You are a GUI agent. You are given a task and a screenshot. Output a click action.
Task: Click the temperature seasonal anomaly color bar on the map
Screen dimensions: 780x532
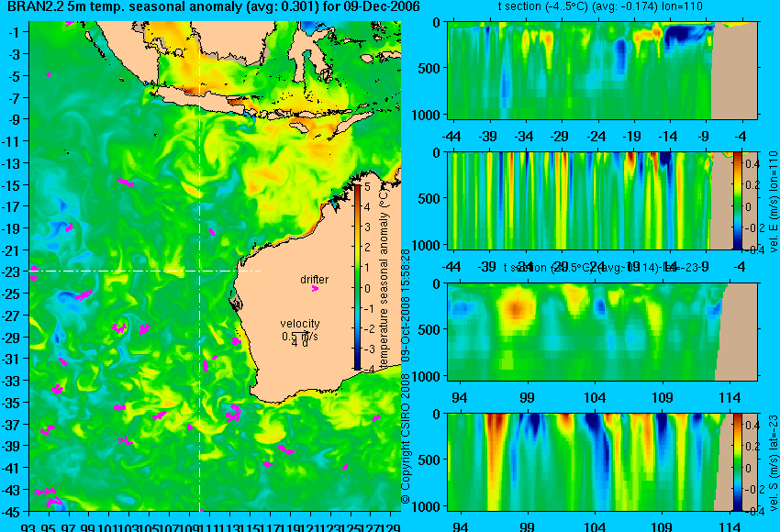tap(357, 277)
